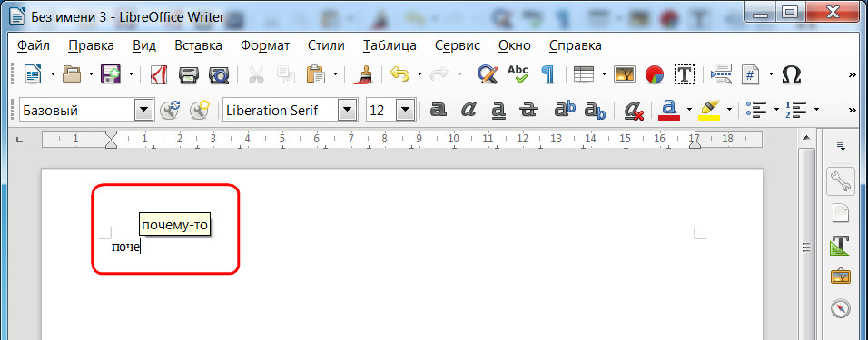Open the Insert table dropdown arrow
The image size is (868, 340).
tap(604, 74)
